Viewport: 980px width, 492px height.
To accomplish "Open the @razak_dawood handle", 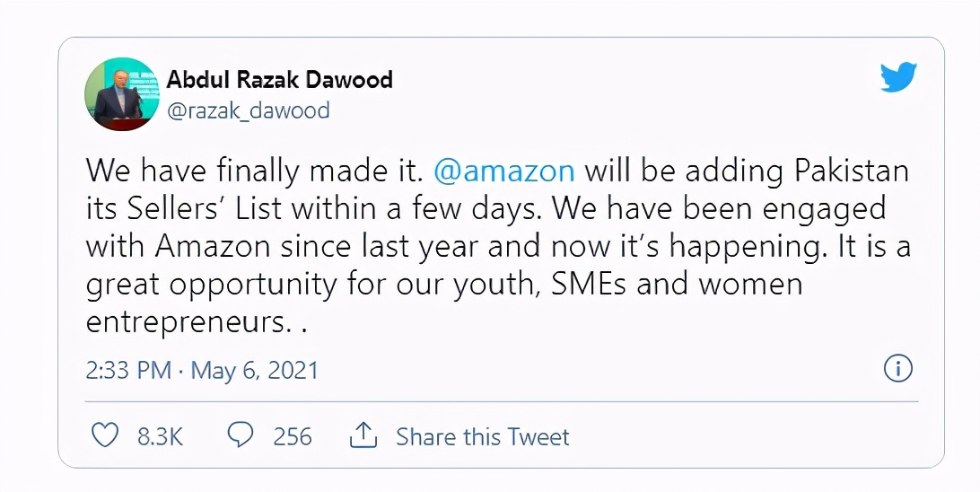I will tap(248, 110).
